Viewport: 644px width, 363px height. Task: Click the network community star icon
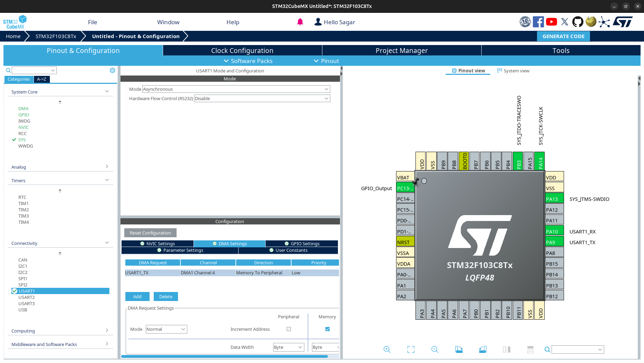(x=604, y=22)
